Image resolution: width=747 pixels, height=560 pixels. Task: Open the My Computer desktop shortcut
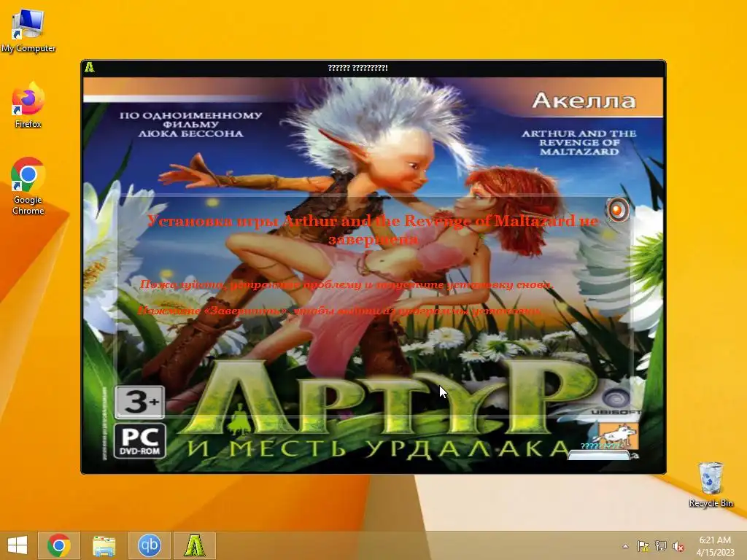click(28, 31)
